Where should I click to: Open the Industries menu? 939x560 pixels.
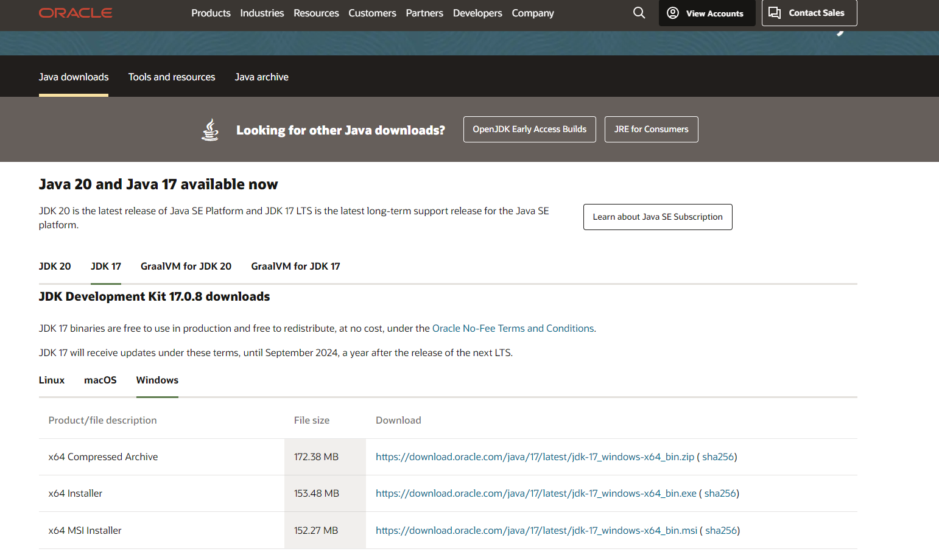tap(262, 13)
